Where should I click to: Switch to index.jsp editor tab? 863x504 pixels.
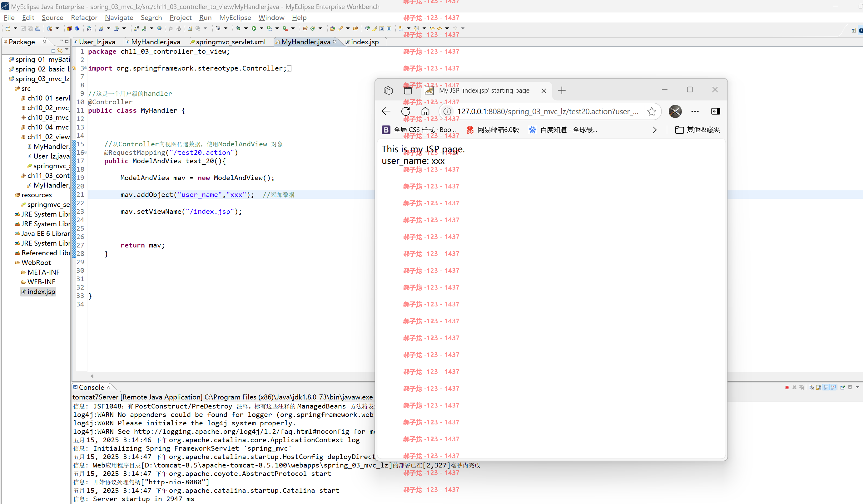coord(365,42)
